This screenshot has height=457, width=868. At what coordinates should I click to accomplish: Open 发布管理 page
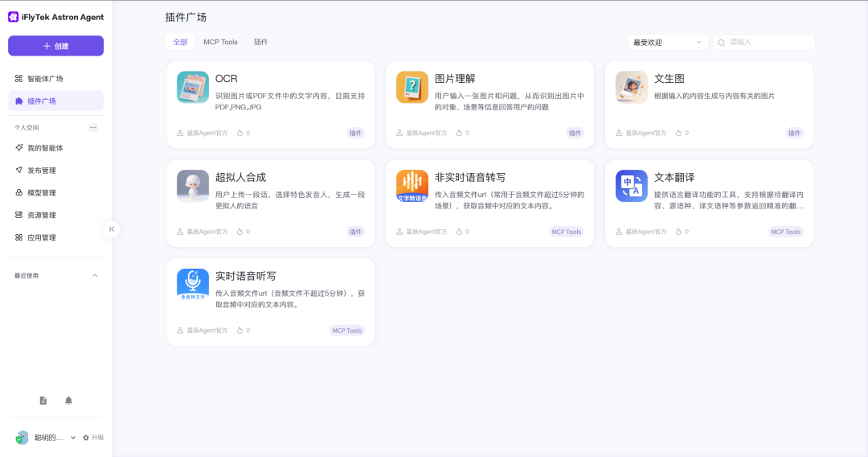pyautogui.click(x=56, y=170)
